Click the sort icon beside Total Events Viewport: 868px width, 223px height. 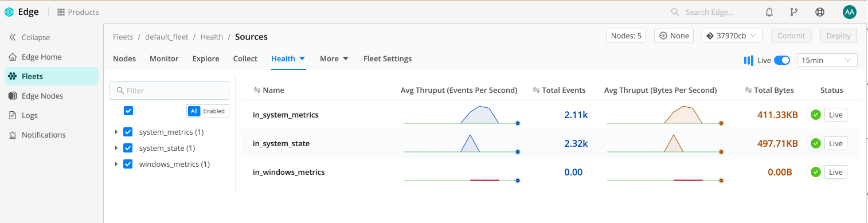point(537,90)
